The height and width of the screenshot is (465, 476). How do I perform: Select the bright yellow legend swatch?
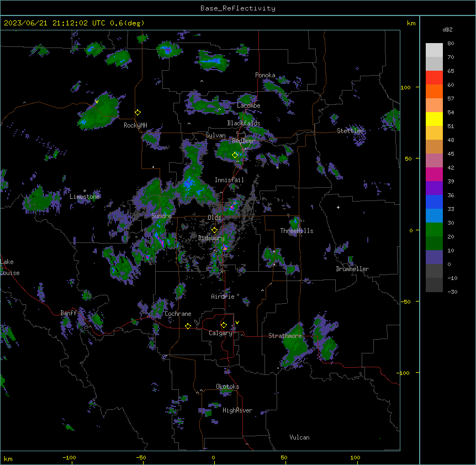434,119
